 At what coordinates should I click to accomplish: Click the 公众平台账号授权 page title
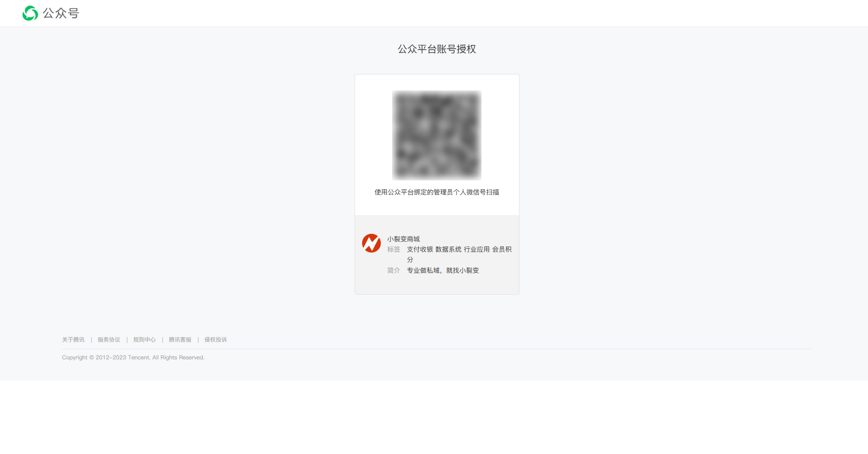[437, 49]
